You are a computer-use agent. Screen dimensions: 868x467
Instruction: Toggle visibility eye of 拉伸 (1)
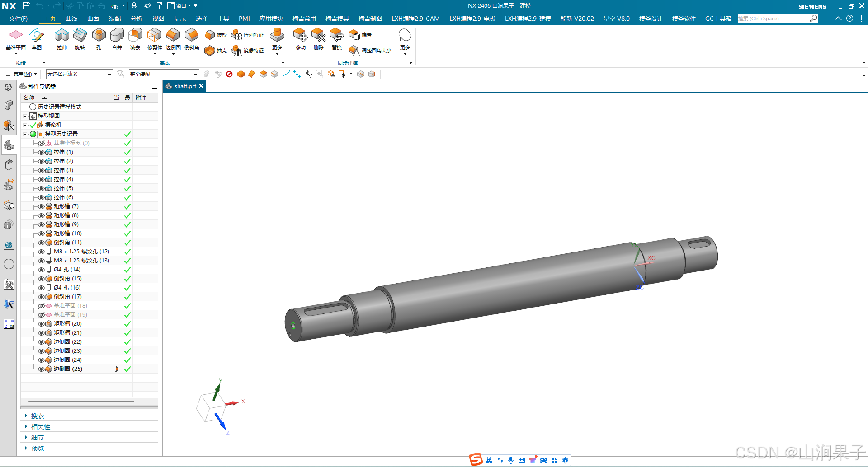(x=41, y=152)
